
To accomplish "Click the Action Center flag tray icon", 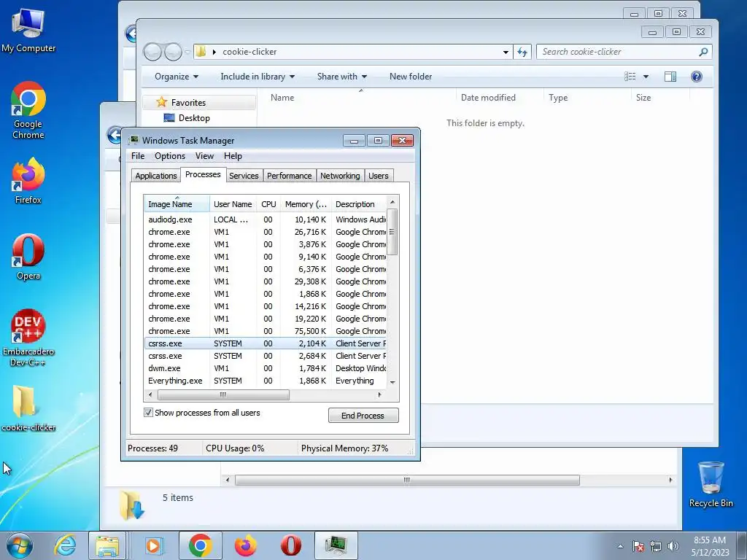I will pos(638,546).
